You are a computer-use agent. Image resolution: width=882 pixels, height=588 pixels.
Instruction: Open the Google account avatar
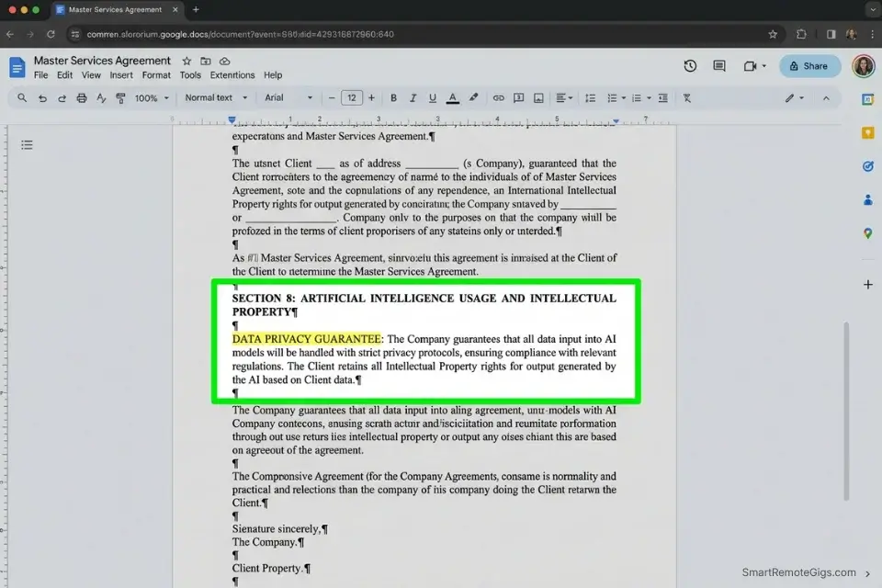point(864,66)
